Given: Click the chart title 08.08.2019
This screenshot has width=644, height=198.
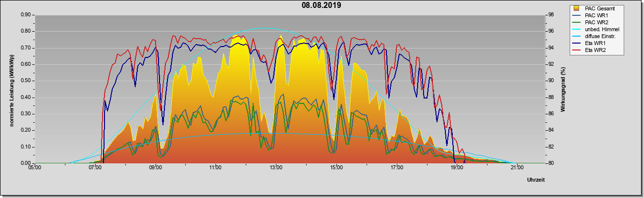Looking at the screenshot, I should (x=322, y=5).
